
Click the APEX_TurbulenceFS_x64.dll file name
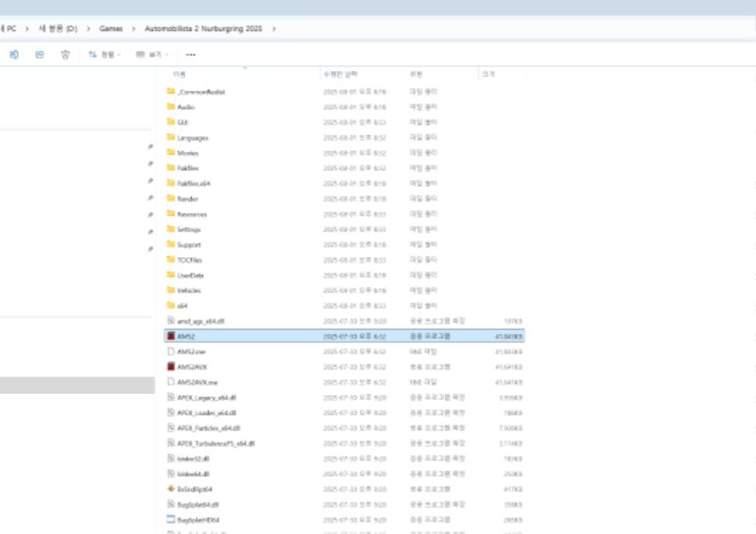[215, 444]
